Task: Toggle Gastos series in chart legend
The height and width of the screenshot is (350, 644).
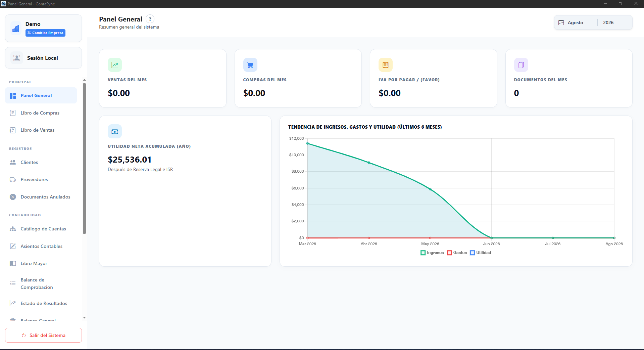Action: coord(457,253)
